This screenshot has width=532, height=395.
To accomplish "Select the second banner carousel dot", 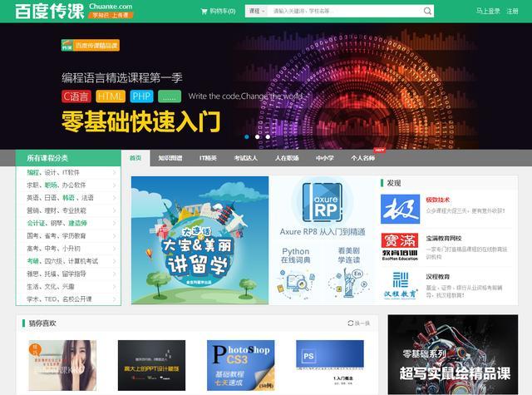I will pyautogui.click(x=257, y=136).
